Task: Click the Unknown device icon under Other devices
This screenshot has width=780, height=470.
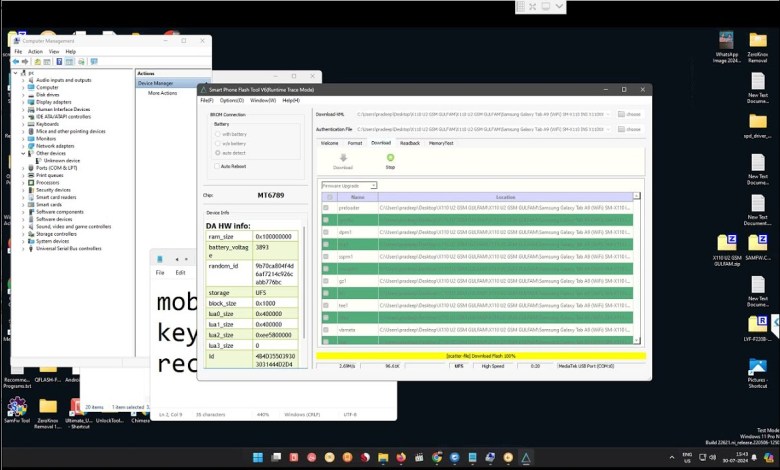Action: click(x=39, y=161)
